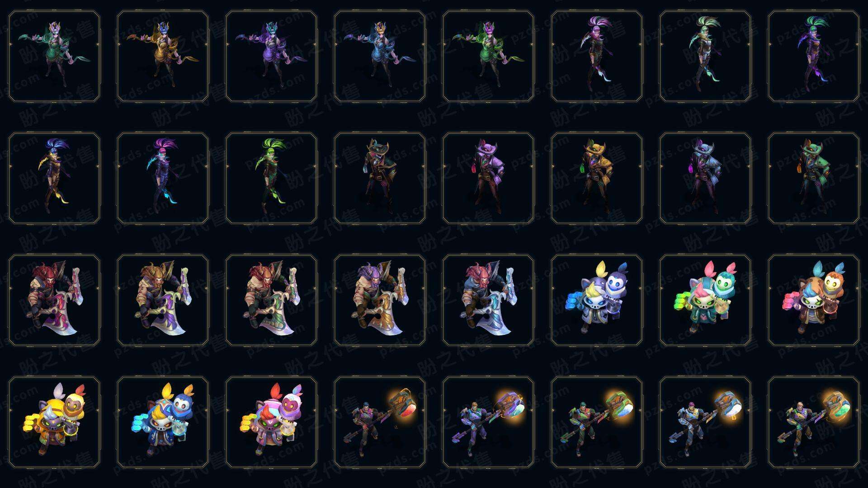Screen dimensions: 868x488
Task: Select ponytail assassin with blue hair and yellow blade
Action: click(54, 178)
